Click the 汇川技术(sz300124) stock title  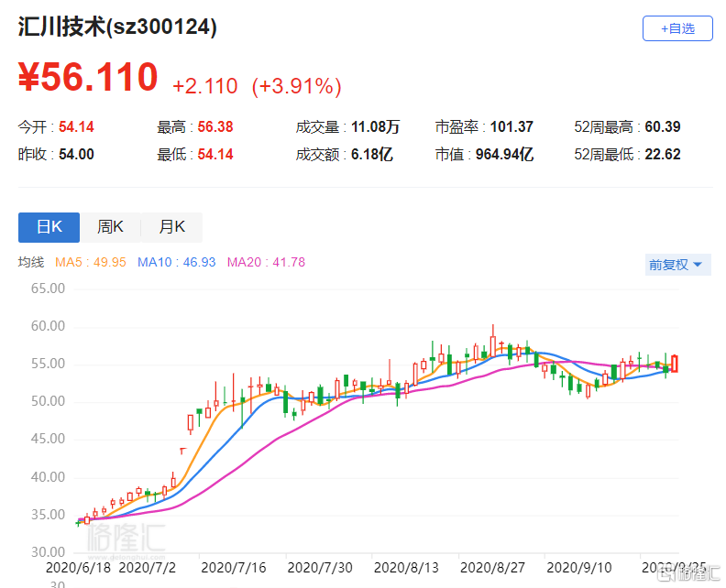point(118,27)
